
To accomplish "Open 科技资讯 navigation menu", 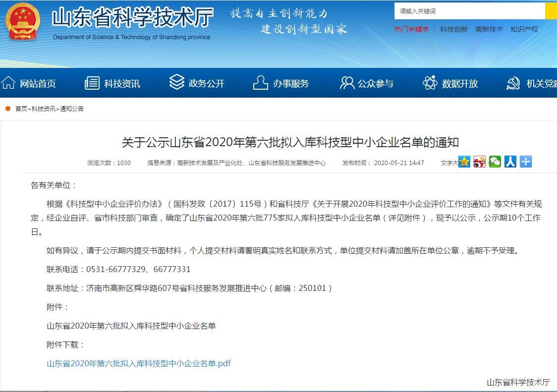I will click(x=112, y=83).
